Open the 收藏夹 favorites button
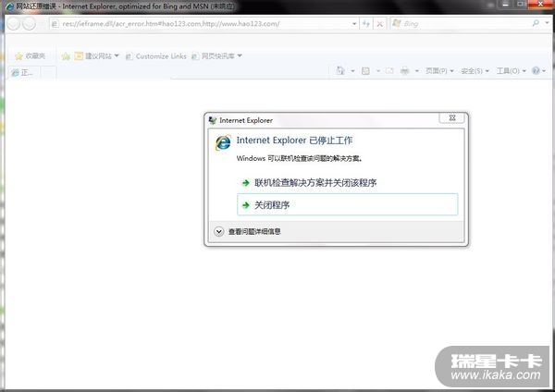555x392 pixels. point(30,55)
